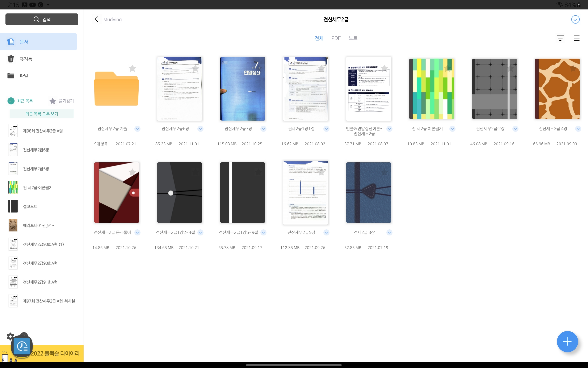This screenshot has height=368, width=588.
Task: Show the 최근 목록 recent list
Action: pos(20,101)
